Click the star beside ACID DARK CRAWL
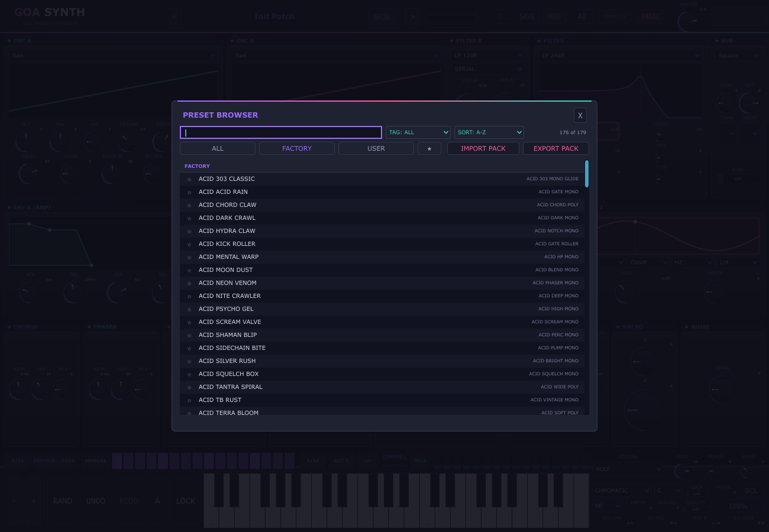 pyautogui.click(x=189, y=218)
